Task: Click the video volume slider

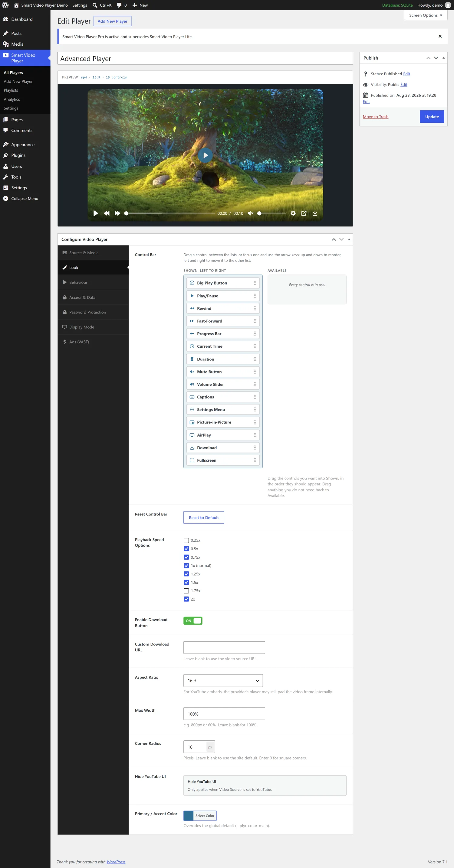Action: (272, 213)
